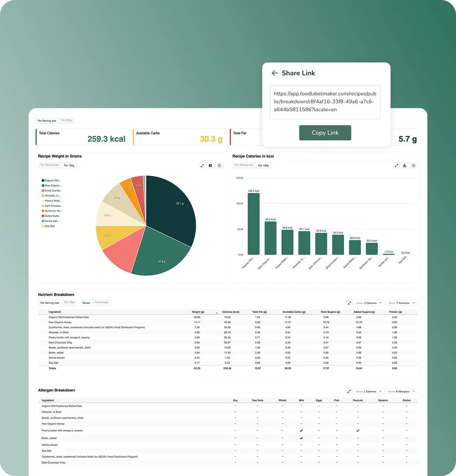Expand the Recipe Calories chart fullscreen

[x=396, y=165]
